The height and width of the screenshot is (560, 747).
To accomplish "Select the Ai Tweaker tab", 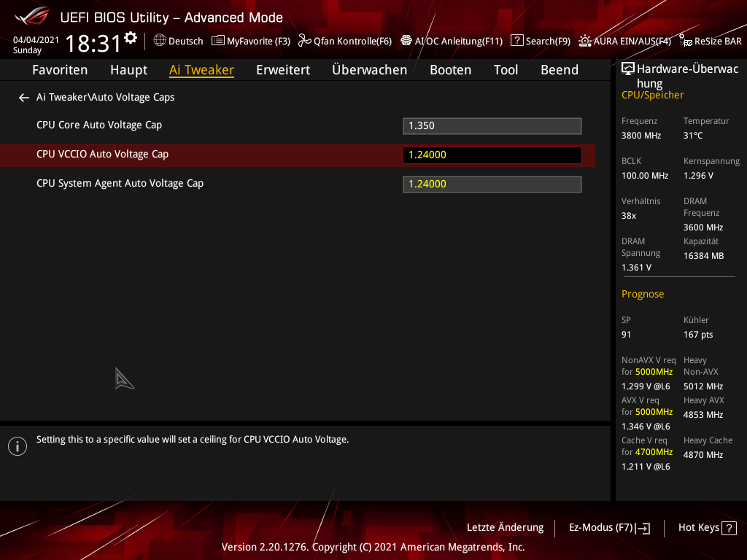I will coord(201,70).
